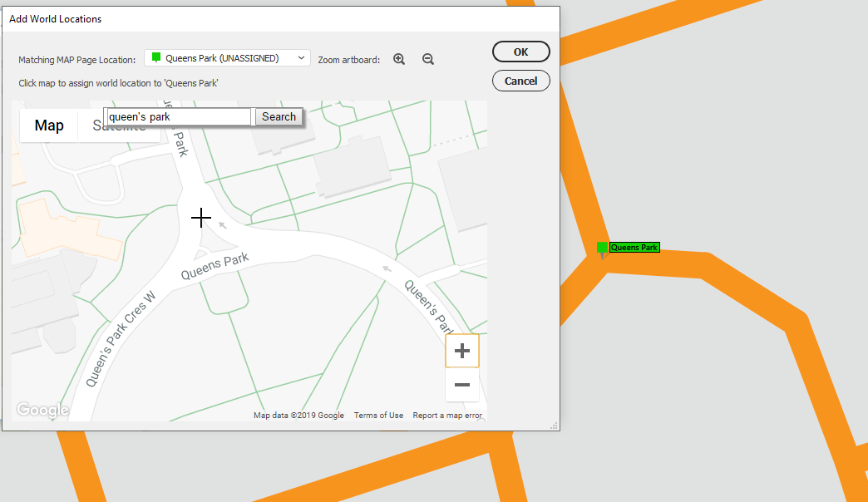Viewport: 868px width, 502px height.
Task: Switch to the Map view tab
Action: [49, 125]
